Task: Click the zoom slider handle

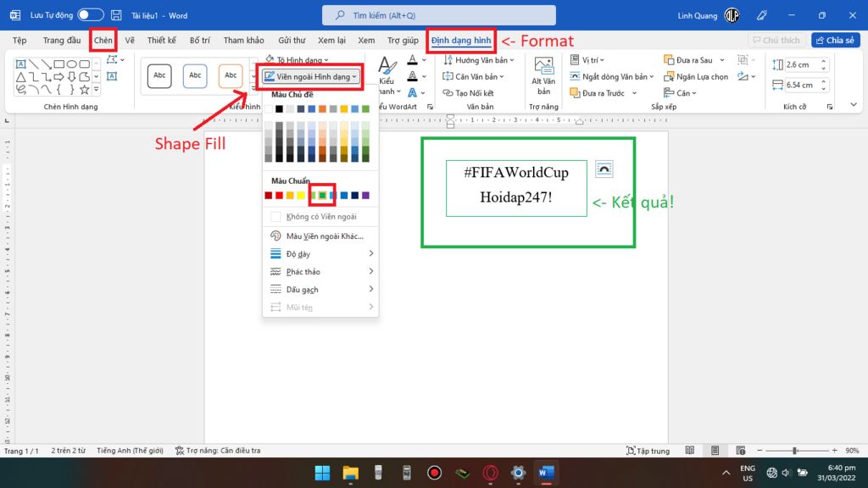Action: 794,451
